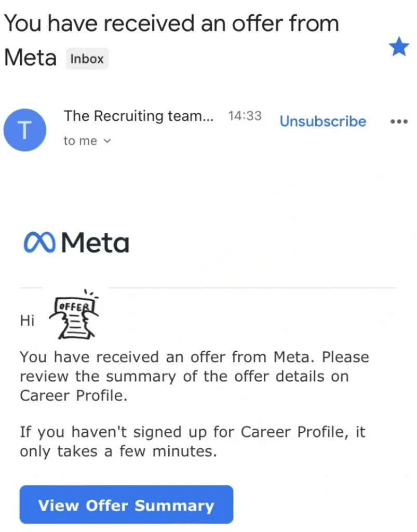This screenshot has width=417, height=532.
Task: Click the 14:33 timestamp
Action: point(245,116)
